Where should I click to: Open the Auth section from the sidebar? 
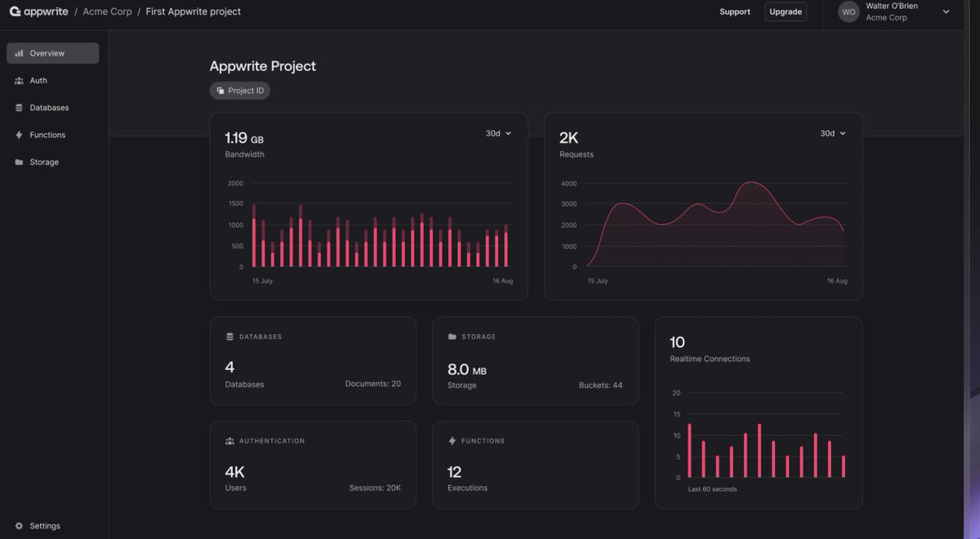click(18, 80)
